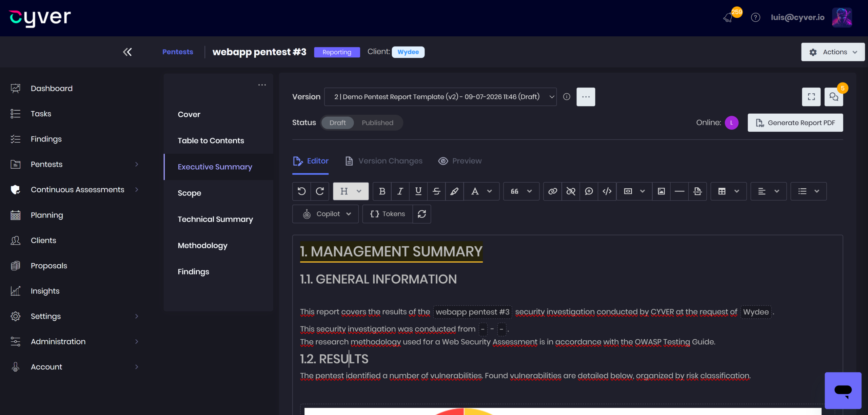
Task: Insert a link with the chain icon
Action: 553,191
